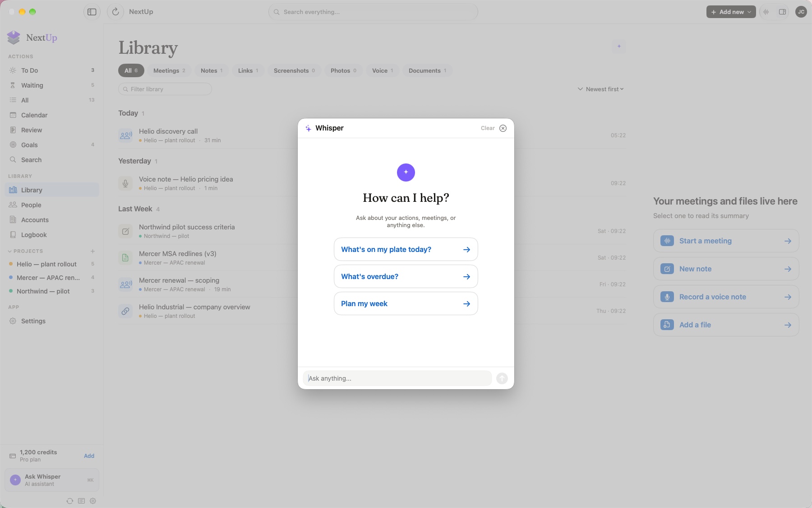The height and width of the screenshot is (508, 812).
Task: Click the microphone icon of Voice note row
Action: point(125,183)
